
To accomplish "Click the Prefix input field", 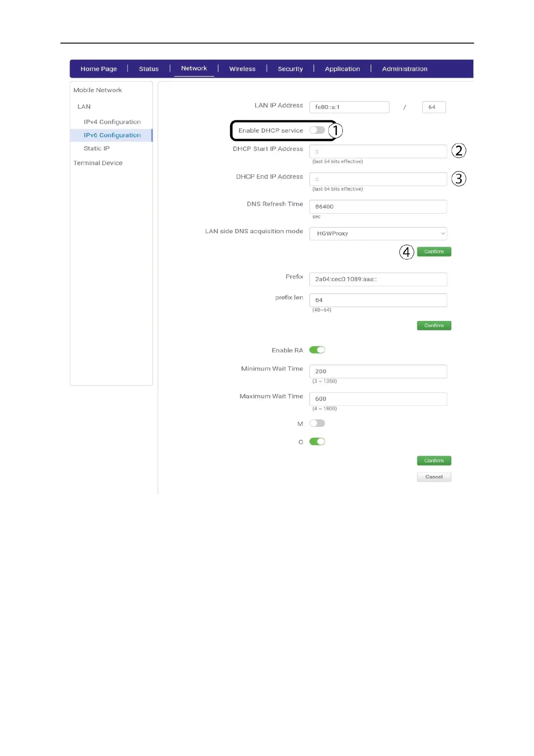I will pyautogui.click(x=378, y=279).
